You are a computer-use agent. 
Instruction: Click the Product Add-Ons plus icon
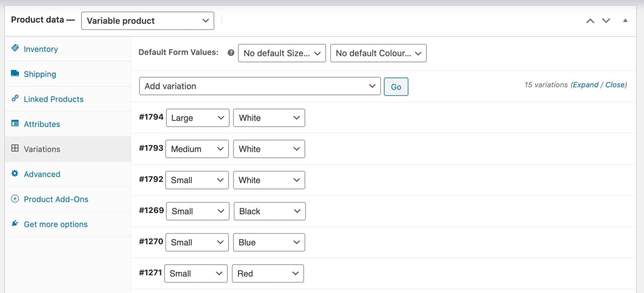[15, 199]
